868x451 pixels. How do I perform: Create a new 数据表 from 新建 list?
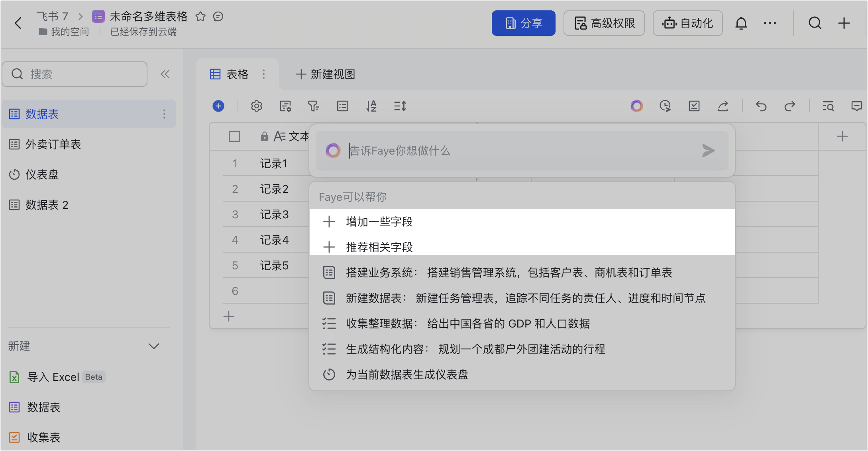(35, 407)
